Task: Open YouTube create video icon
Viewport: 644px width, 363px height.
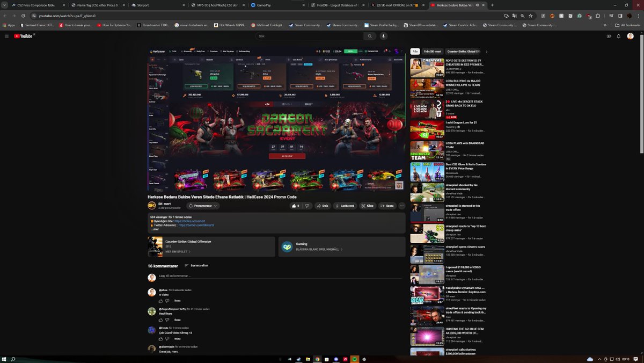Action: tap(609, 36)
